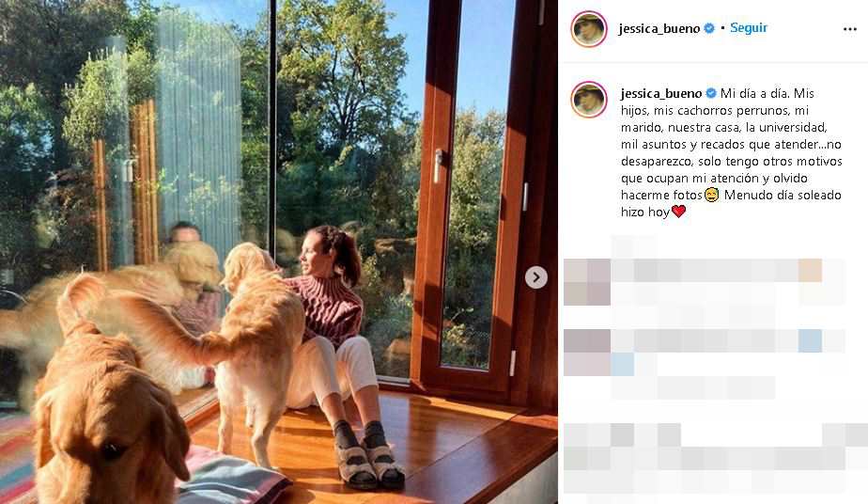
Task: Click the verified badge in the post header
Action: [709, 28]
